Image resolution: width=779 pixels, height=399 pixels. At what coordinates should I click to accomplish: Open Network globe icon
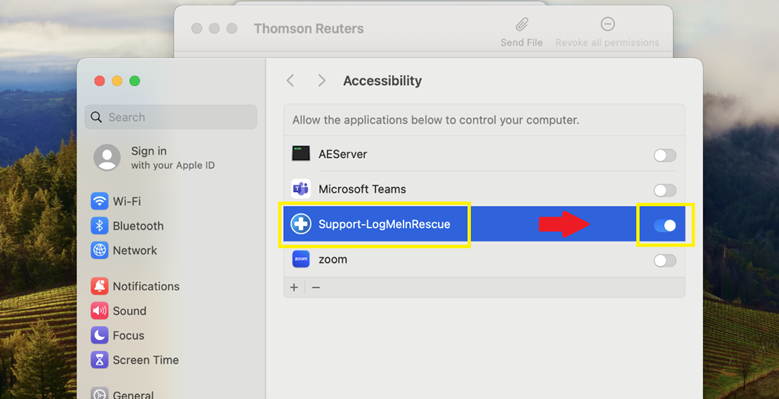pyautogui.click(x=99, y=250)
